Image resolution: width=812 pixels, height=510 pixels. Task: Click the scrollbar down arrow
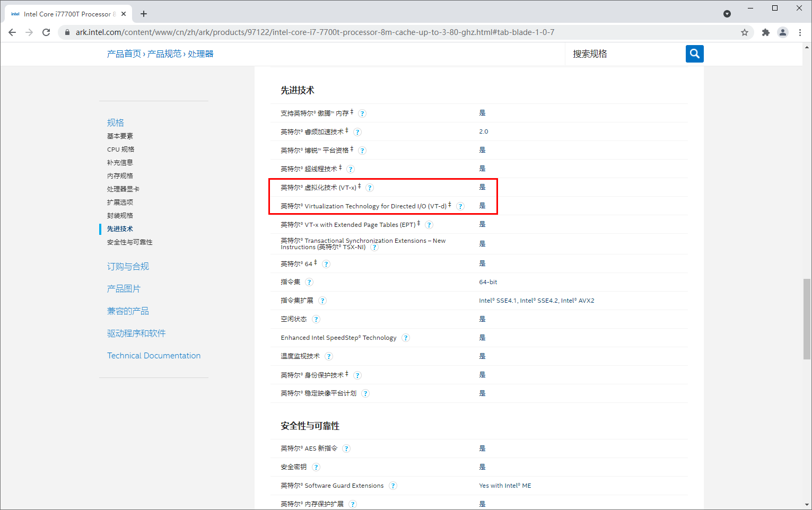(x=807, y=505)
